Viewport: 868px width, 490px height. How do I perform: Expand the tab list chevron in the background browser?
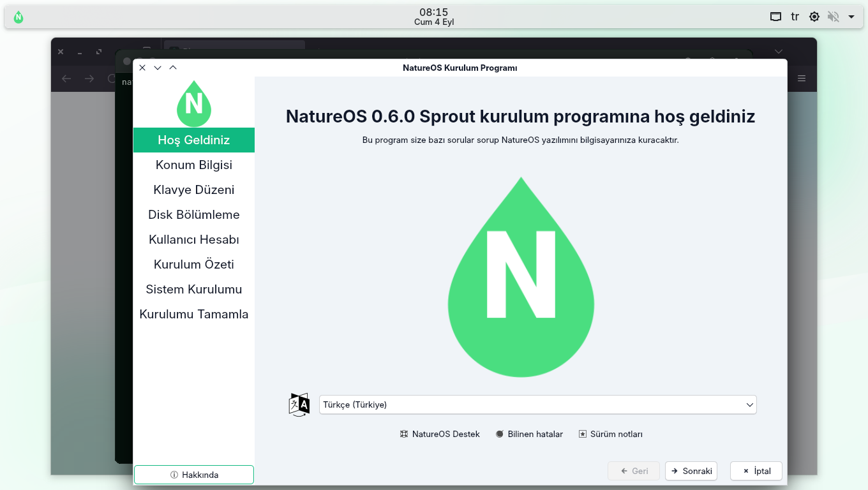tap(779, 51)
